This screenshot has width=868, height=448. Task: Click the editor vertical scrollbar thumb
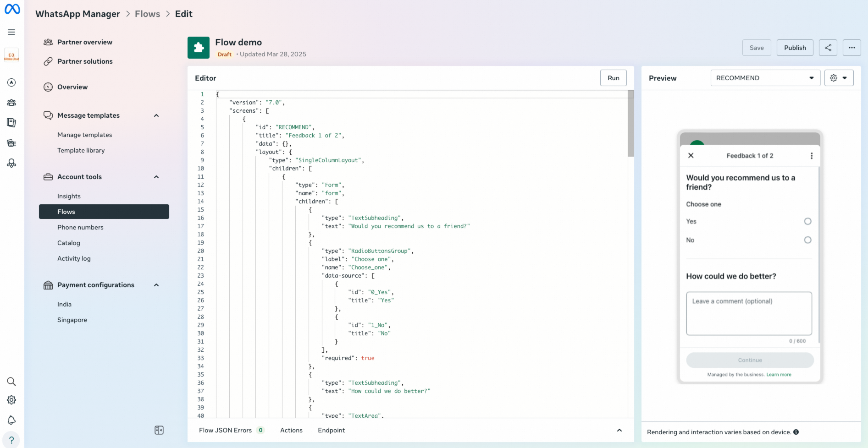[631, 124]
